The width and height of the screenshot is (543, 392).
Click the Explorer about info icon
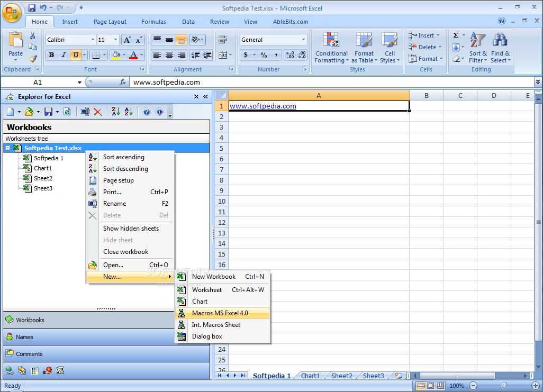click(159, 112)
